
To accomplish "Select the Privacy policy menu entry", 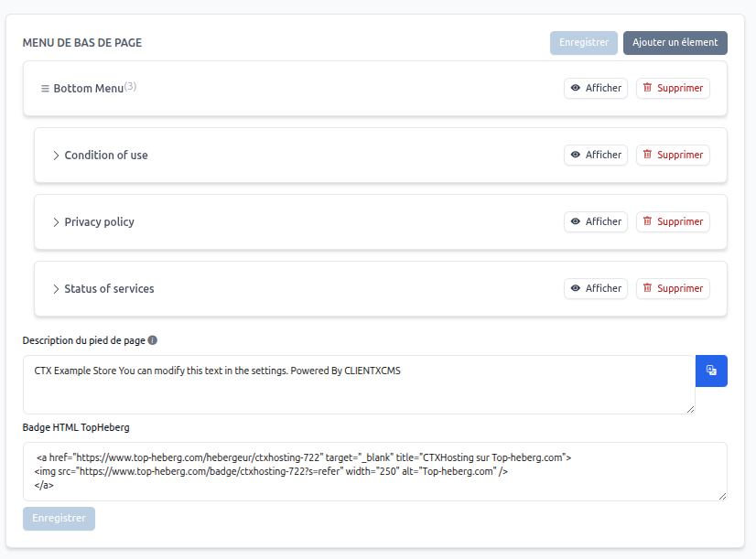I will [99, 221].
